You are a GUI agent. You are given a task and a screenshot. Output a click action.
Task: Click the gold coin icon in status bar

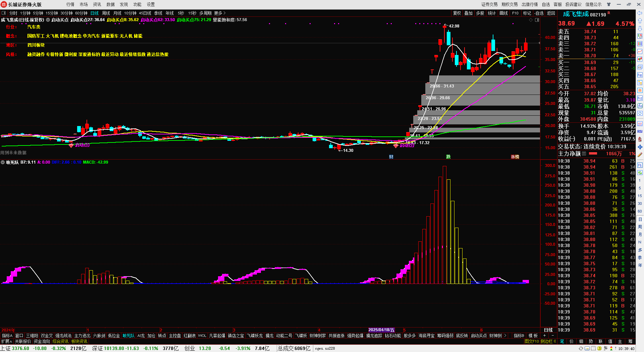(599, 349)
